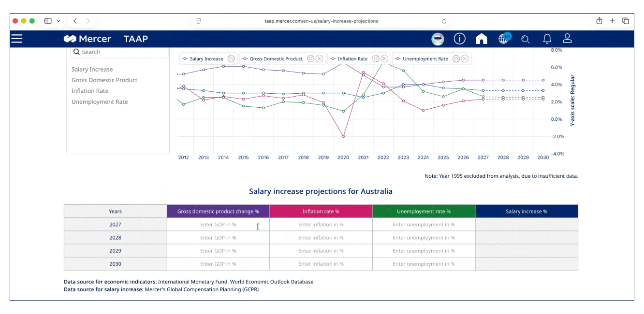644x314 pixels.
Task: Click the GDP input for 2027
Action: point(218,225)
